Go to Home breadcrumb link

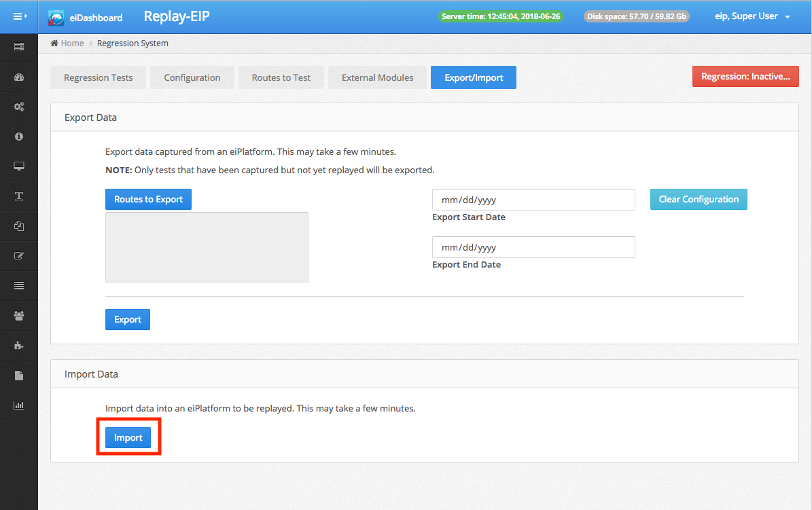[x=73, y=43]
